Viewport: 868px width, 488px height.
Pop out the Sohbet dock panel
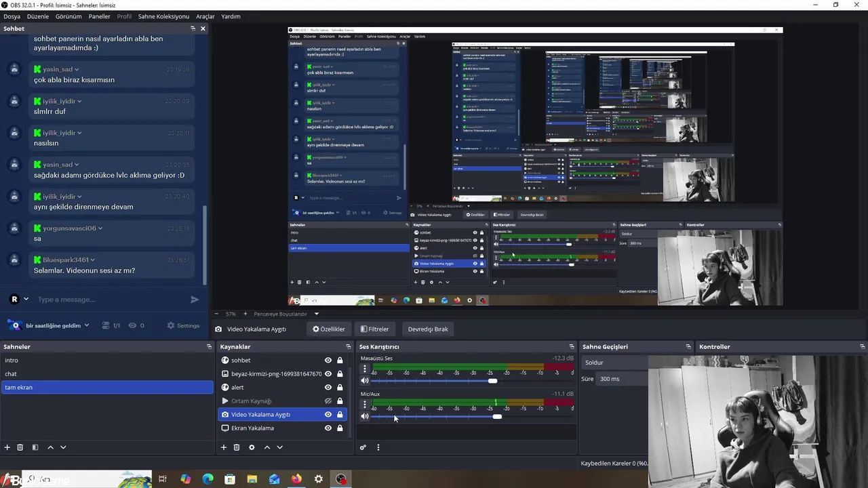click(x=193, y=28)
